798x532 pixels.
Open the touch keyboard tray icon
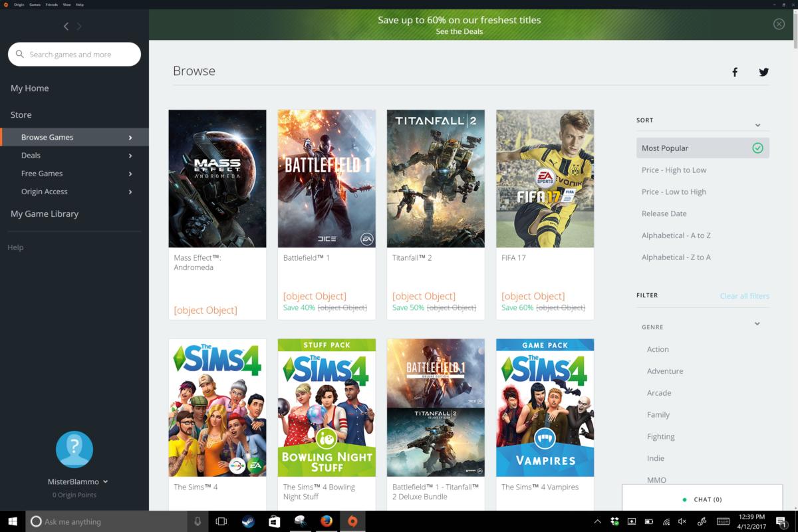click(x=723, y=521)
